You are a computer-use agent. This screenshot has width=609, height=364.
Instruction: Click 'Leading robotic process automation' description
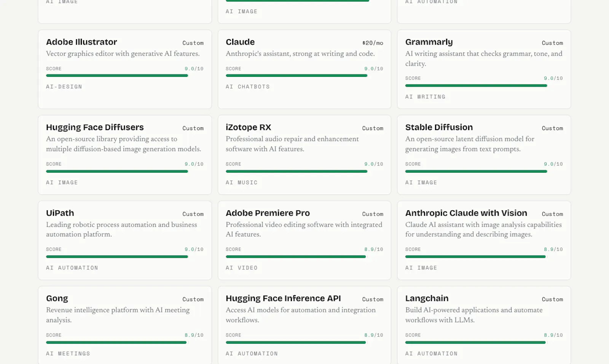click(122, 229)
